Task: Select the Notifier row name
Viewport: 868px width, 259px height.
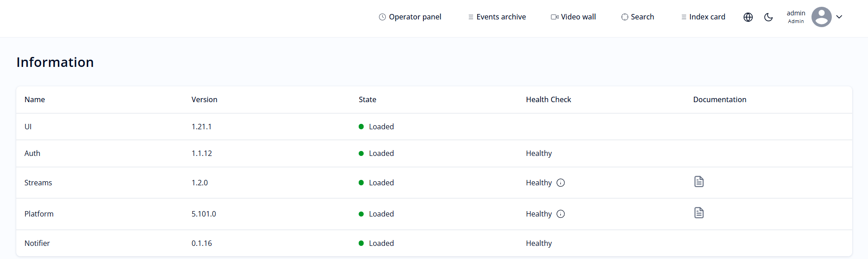Action: click(37, 243)
